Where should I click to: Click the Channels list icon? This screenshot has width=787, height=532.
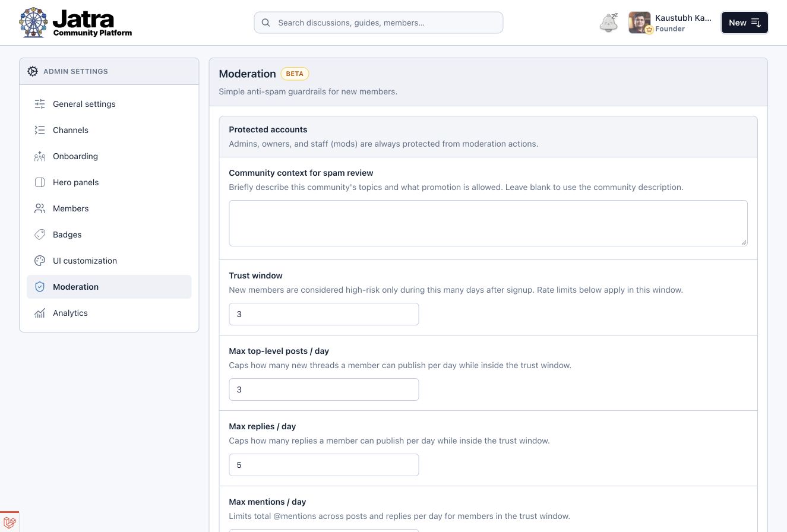(x=40, y=130)
